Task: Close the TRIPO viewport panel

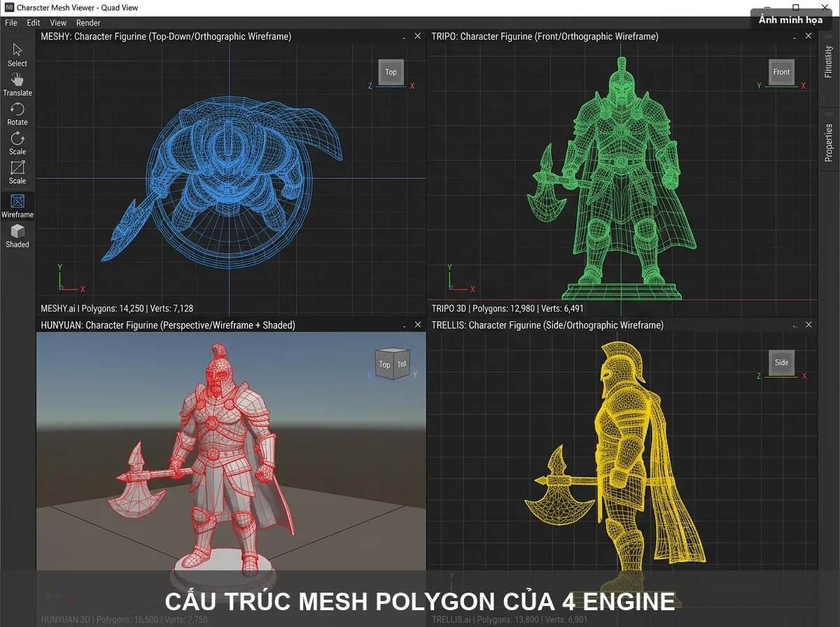Action: click(808, 36)
